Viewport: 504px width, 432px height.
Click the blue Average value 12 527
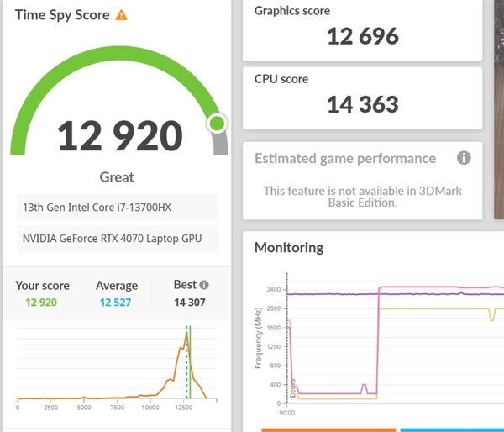coord(115,303)
